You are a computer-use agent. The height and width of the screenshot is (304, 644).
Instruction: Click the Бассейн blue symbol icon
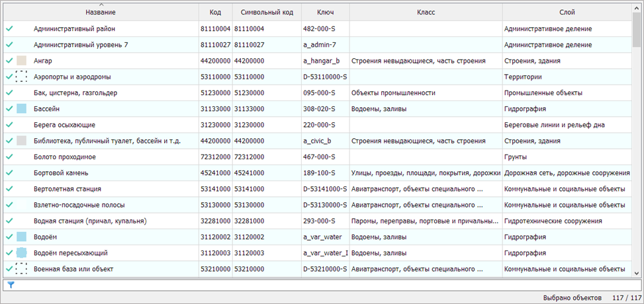tap(21, 108)
